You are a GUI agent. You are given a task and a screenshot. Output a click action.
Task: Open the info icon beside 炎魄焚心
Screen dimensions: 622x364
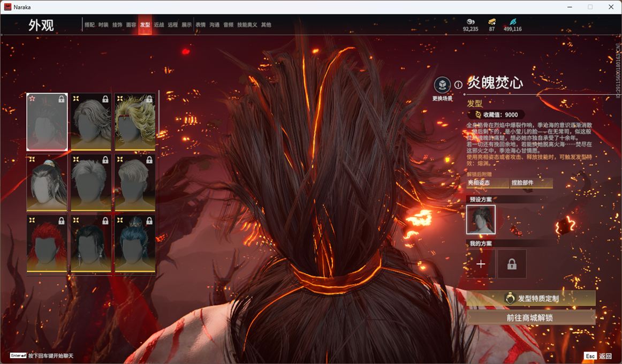click(458, 85)
